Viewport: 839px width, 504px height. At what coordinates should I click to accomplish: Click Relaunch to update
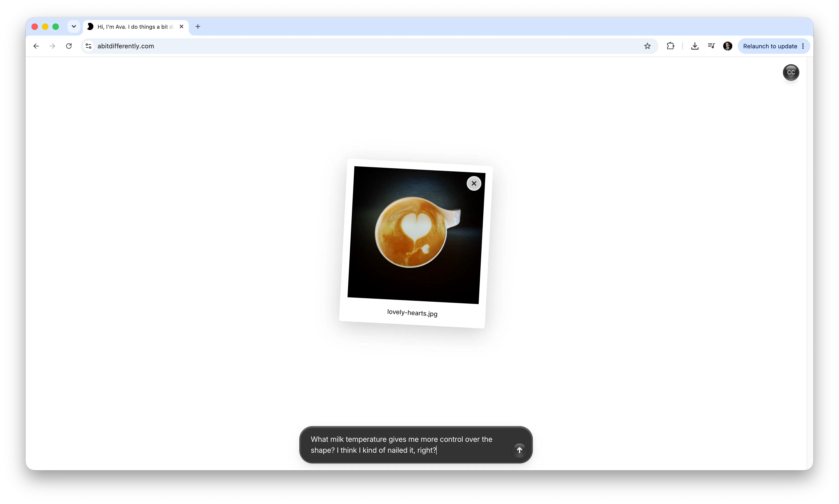pyautogui.click(x=770, y=46)
